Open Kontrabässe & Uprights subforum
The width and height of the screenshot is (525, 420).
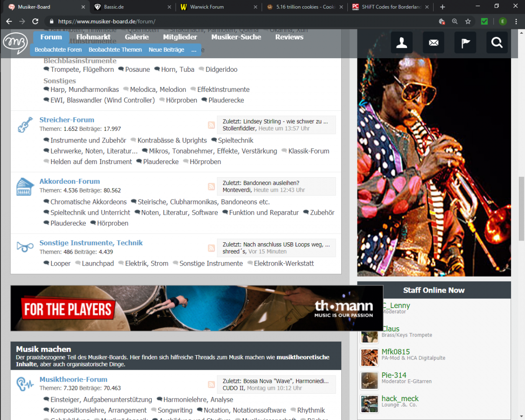[x=172, y=140]
